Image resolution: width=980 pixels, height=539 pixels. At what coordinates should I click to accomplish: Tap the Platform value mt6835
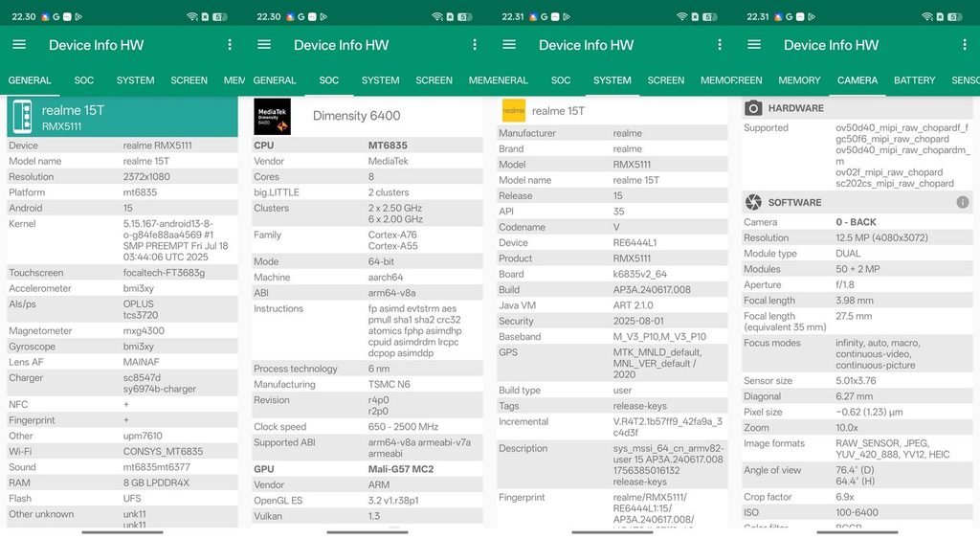[x=140, y=192]
